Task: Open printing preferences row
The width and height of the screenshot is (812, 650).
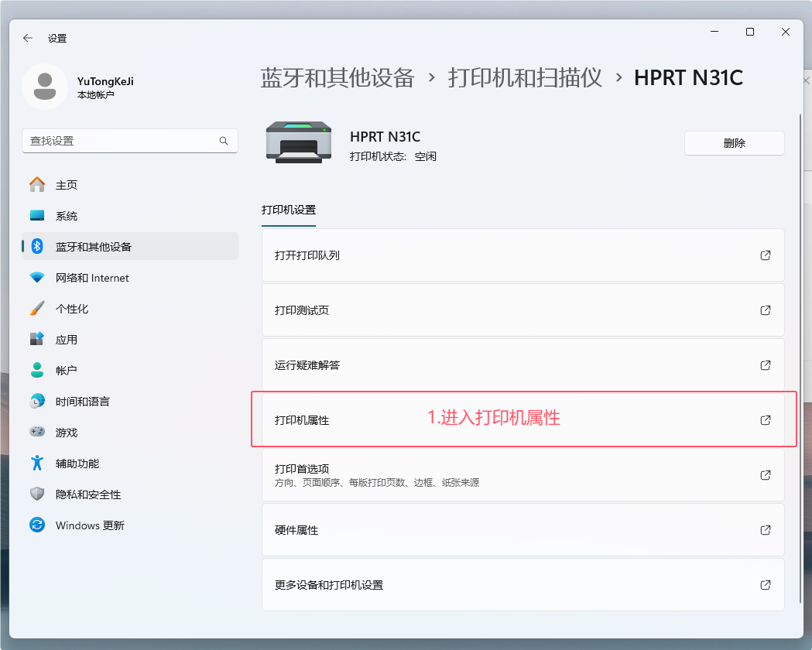Action: coord(522,475)
